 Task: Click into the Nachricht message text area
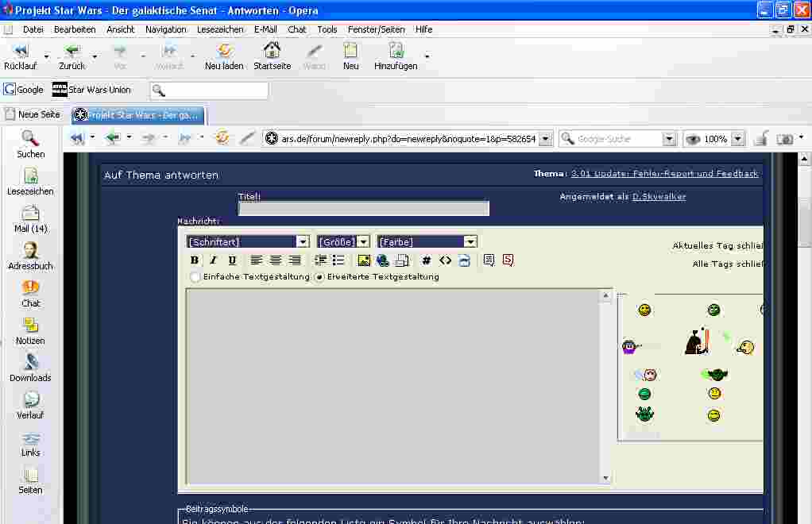(393, 386)
